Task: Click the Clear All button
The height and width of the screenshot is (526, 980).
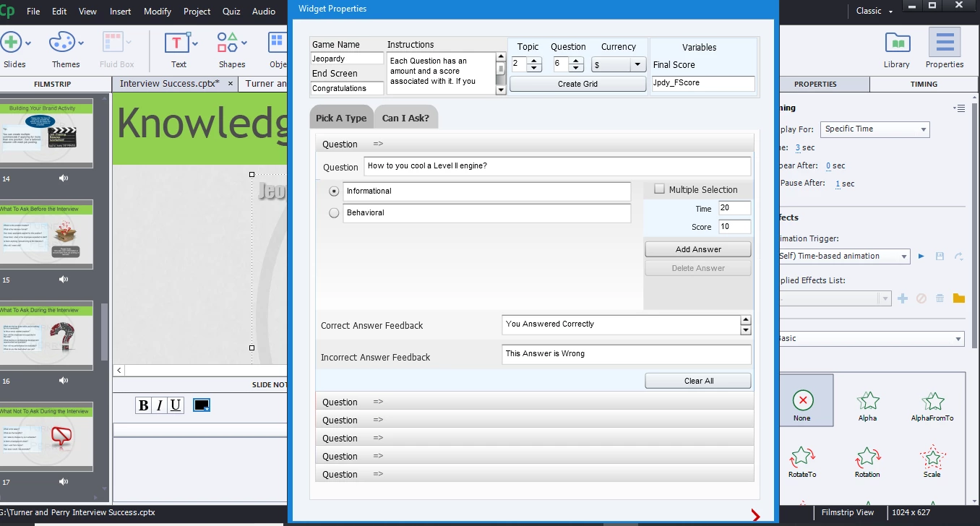Action: (x=698, y=381)
